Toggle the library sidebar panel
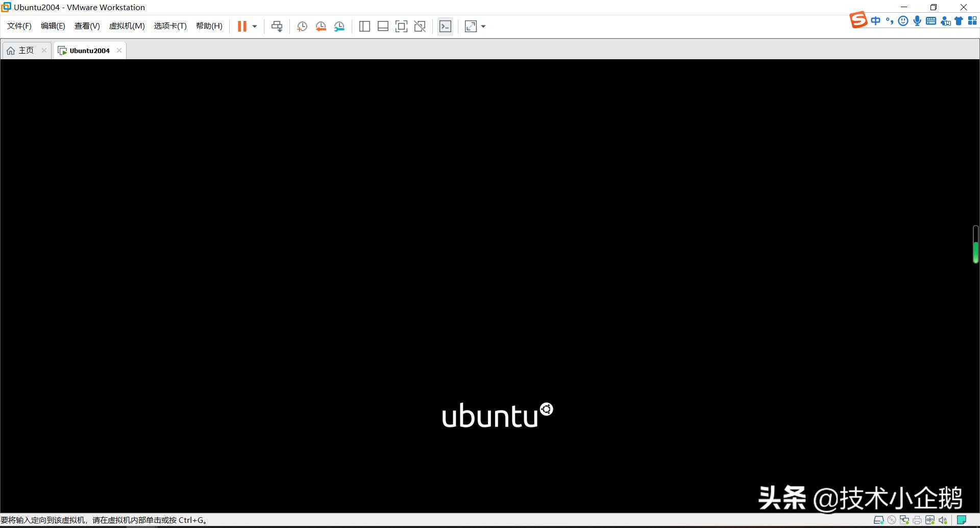The height and width of the screenshot is (528, 980). [x=364, y=27]
